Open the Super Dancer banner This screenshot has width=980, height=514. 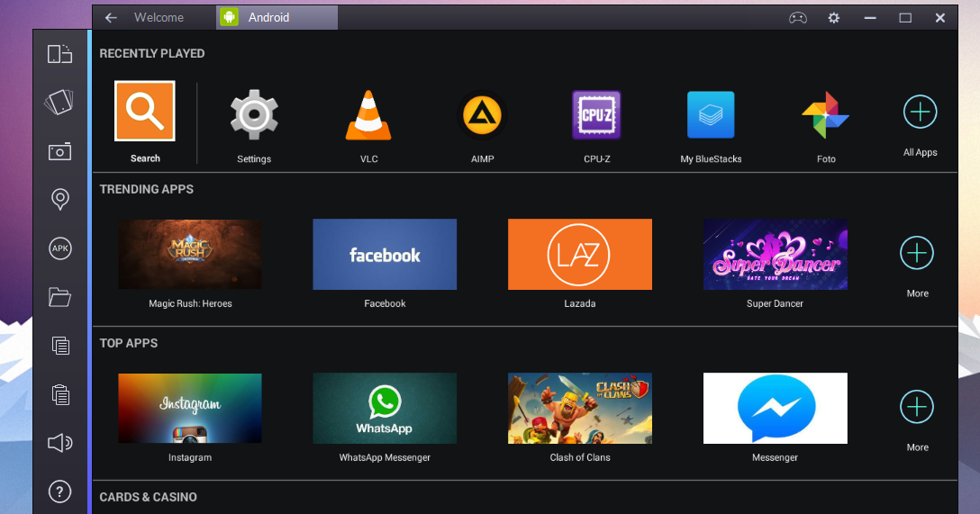tap(775, 254)
